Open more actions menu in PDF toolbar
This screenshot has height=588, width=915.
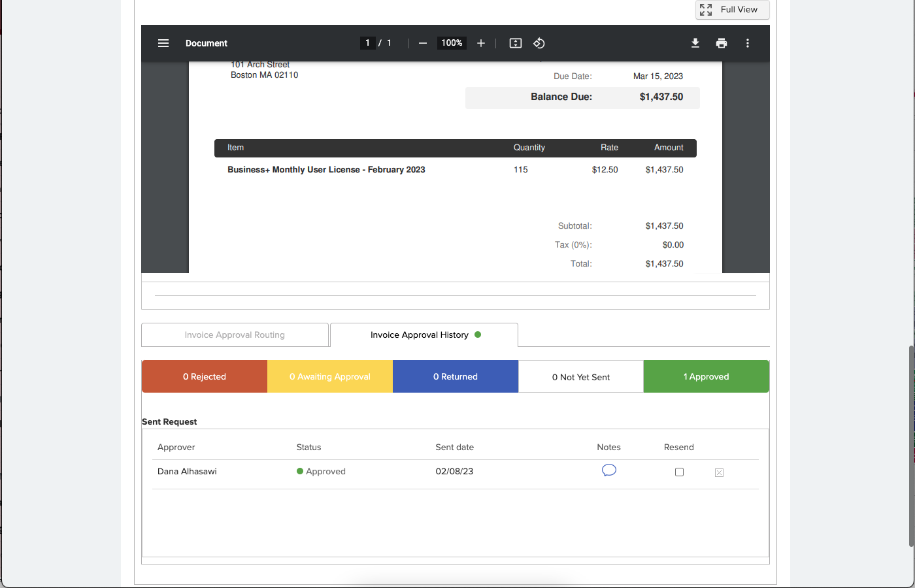click(x=748, y=43)
